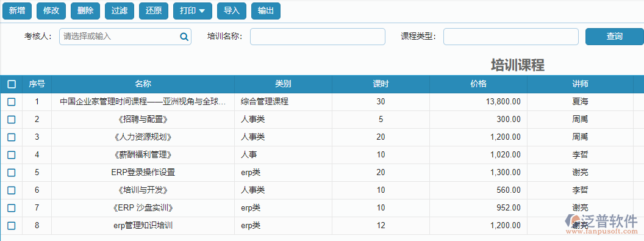Image resolution: width=644 pixels, height=241 pixels.
Task: Click the 综合管理课程 category cell
Action: click(283, 102)
